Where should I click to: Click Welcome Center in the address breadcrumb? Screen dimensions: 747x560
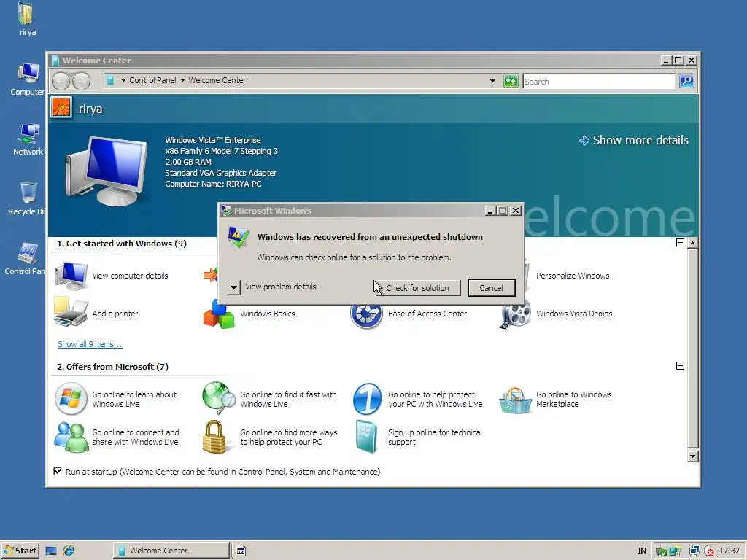coord(217,80)
